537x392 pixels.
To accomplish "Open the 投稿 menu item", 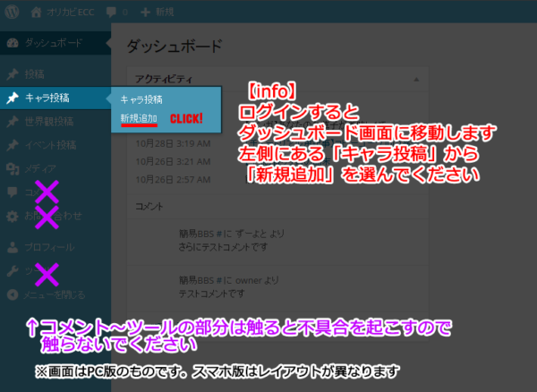I will point(55,74).
